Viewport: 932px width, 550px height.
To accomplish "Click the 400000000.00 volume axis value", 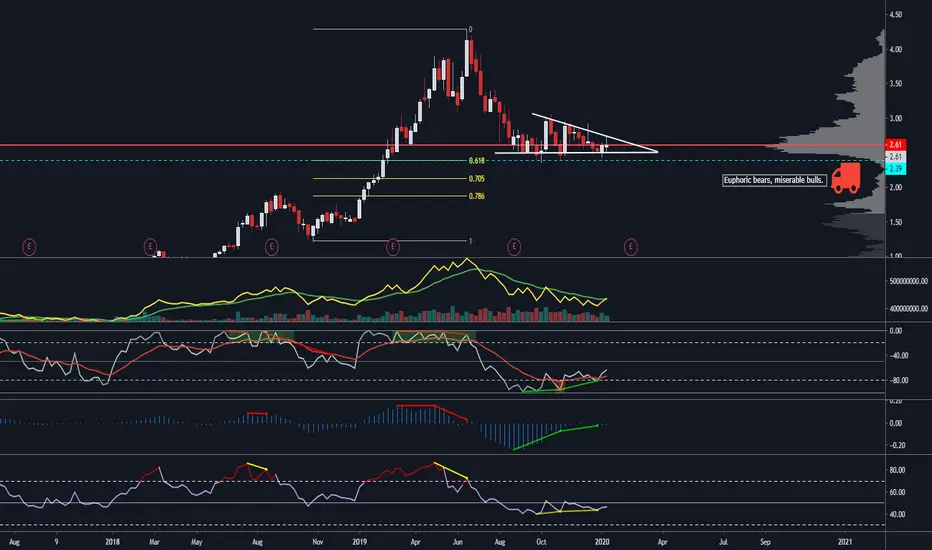I will coord(909,309).
